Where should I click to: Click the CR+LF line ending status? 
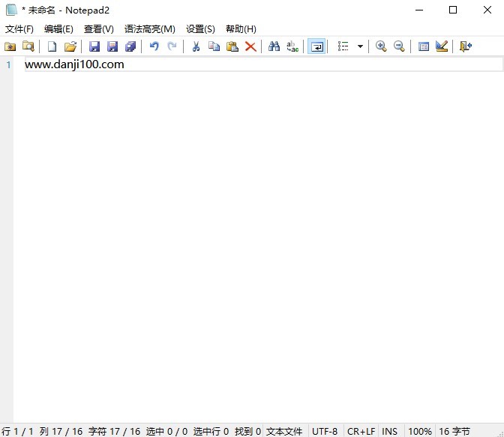click(x=361, y=431)
